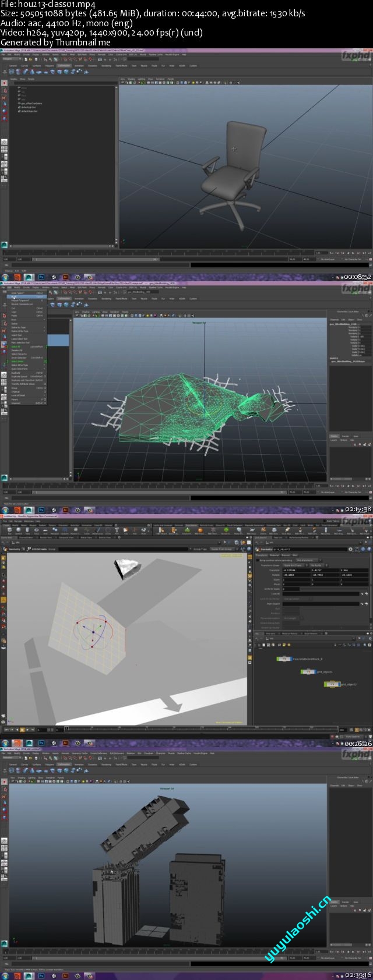
Task: Open the Misc tab in Houdini parameters
Action: [295, 554]
